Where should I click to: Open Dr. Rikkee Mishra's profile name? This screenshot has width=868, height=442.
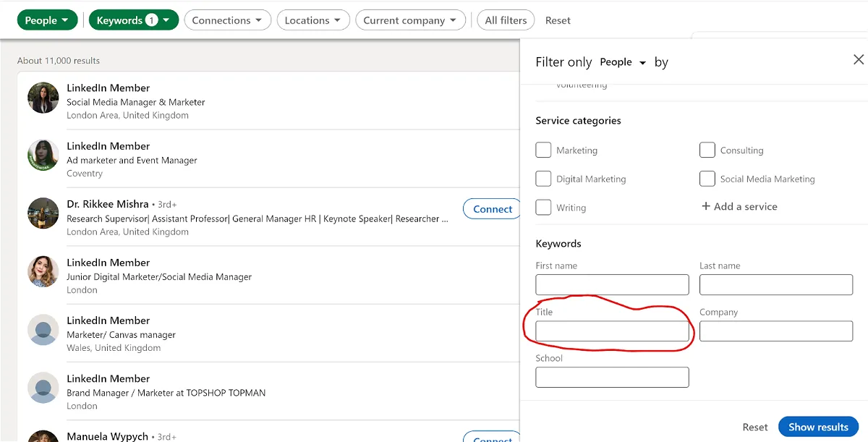pos(108,204)
